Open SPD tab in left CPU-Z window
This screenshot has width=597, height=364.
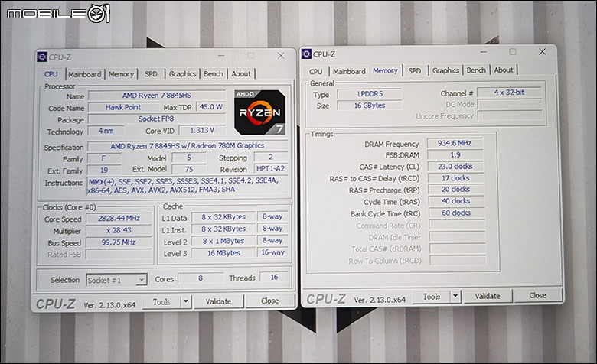[151, 73]
